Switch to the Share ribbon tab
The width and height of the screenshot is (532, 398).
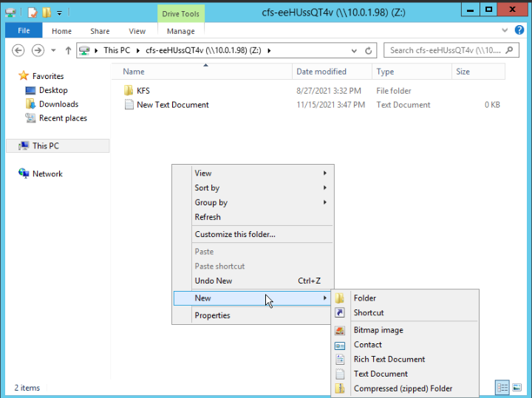coord(100,31)
